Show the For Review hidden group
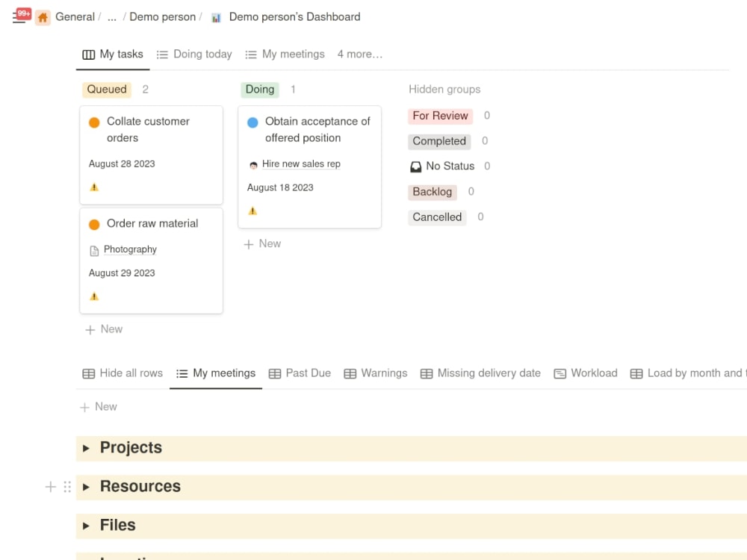Image resolution: width=747 pixels, height=560 pixels. pos(440,116)
